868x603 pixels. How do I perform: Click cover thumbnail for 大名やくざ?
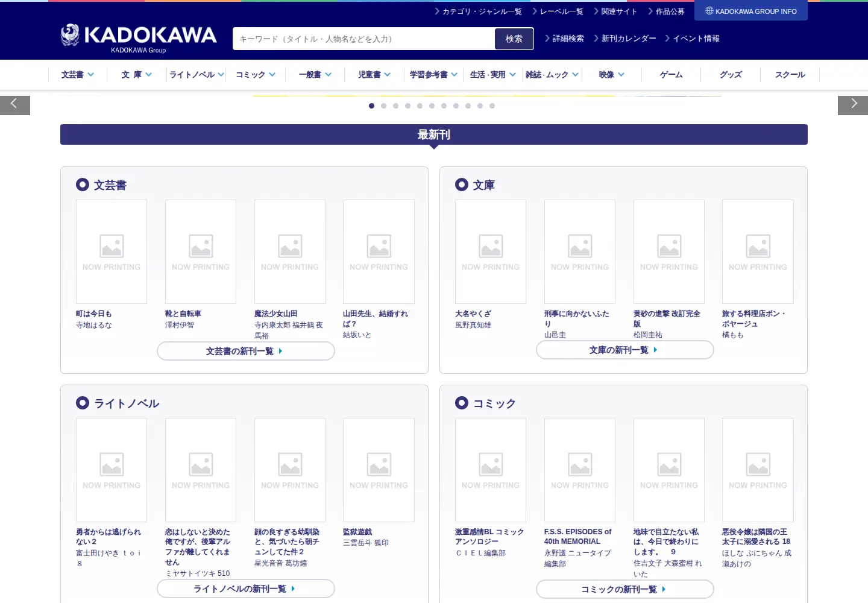[491, 251]
